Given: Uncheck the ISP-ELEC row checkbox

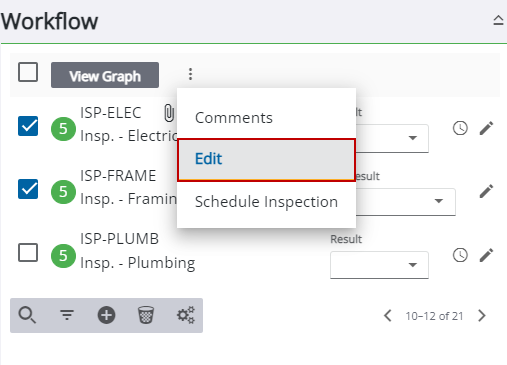Looking at the screenshot, I should 28,126.
